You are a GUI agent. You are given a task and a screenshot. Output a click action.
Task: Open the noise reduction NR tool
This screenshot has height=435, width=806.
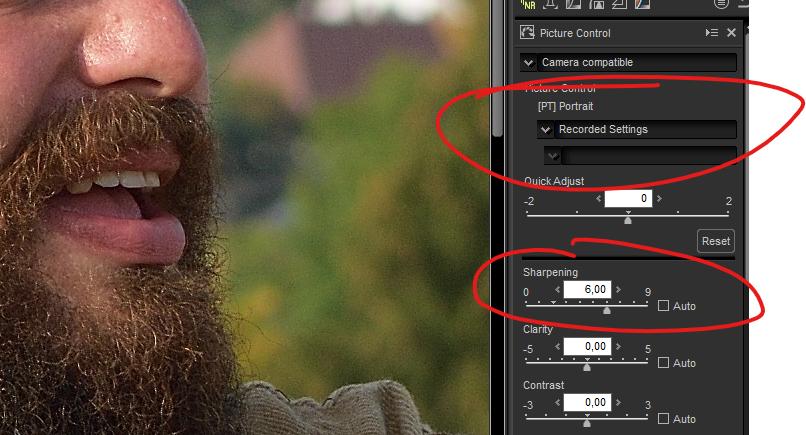528,4
